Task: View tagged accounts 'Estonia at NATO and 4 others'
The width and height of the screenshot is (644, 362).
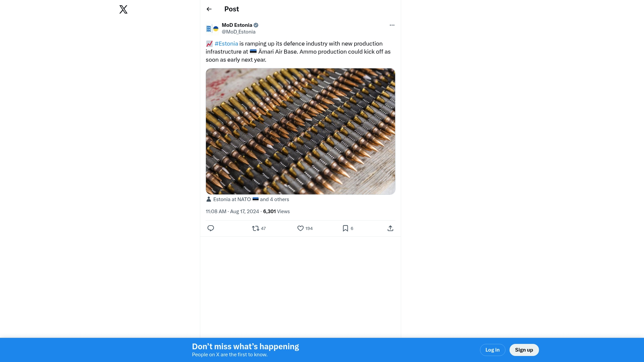Action: pyautogui.click(x=251, y=199)
